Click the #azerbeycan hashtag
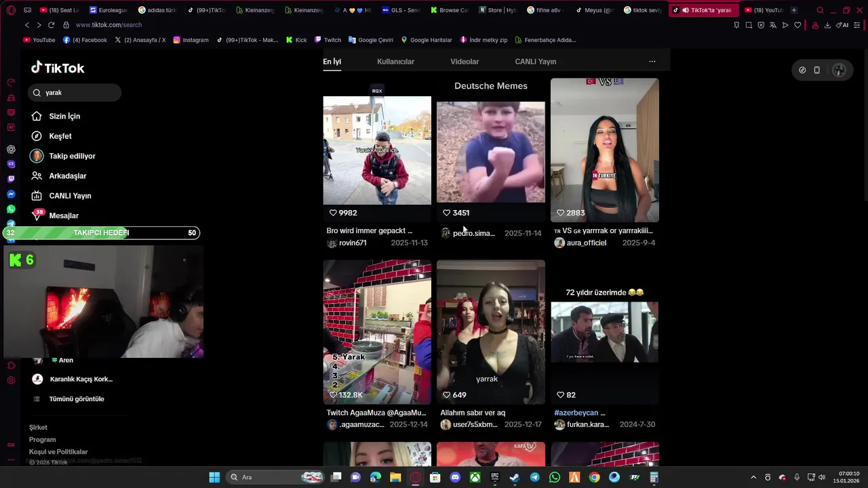The width and height of the screenshot is (868, 488). point(576,413)
